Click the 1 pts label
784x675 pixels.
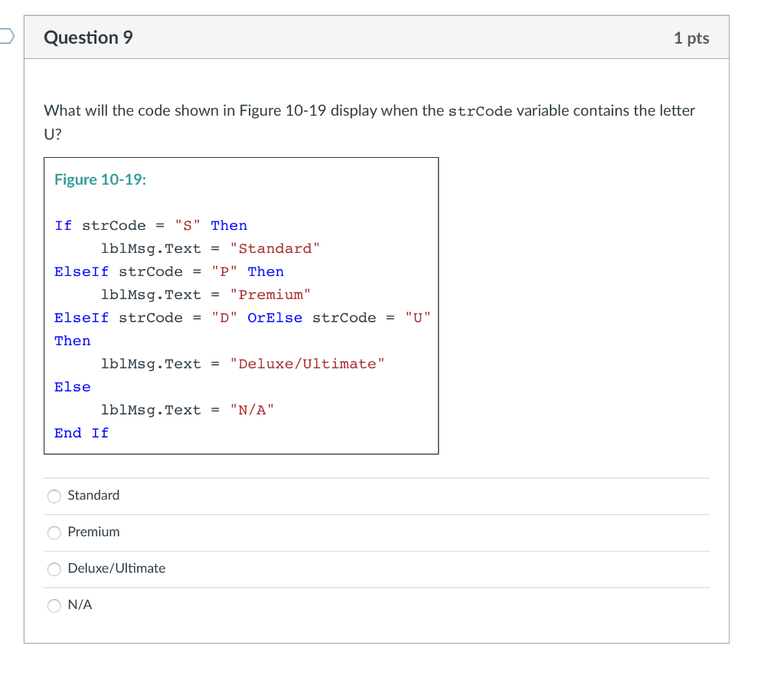point(691,37)
